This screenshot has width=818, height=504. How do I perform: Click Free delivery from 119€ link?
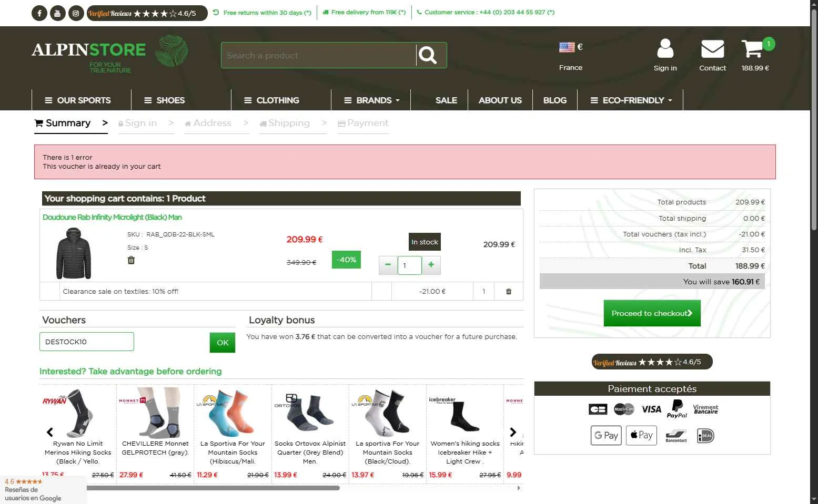click(364, 12)
